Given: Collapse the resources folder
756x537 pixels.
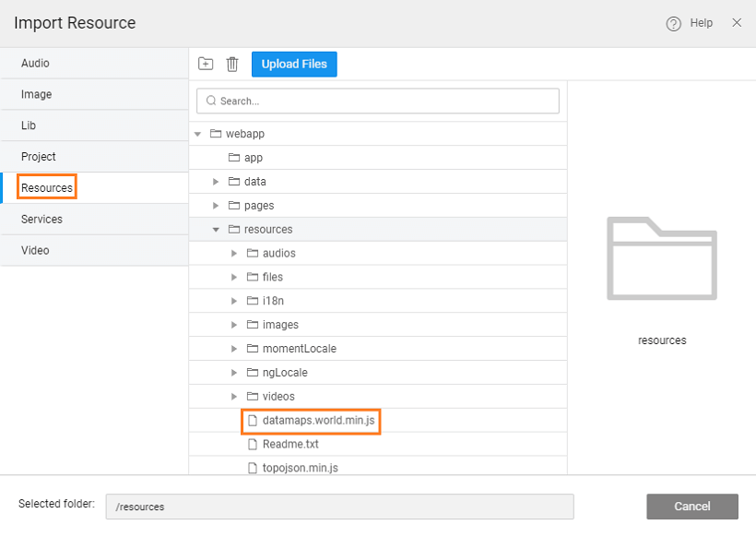Looking at the screenshot, I should (216, 230).
